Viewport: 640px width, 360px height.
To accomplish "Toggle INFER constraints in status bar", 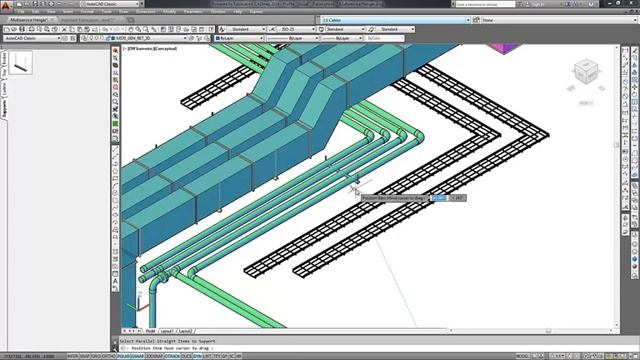I will [x=73, y=356].
